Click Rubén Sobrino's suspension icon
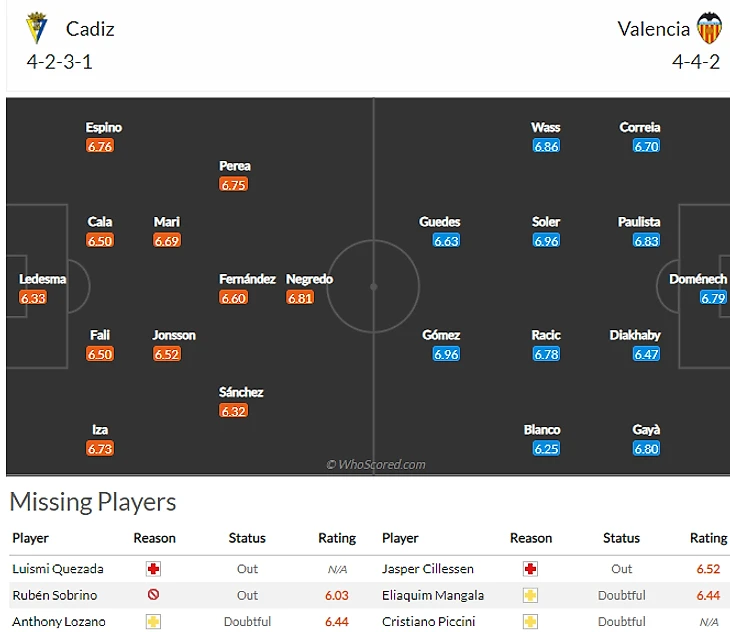 pos(153,595)
